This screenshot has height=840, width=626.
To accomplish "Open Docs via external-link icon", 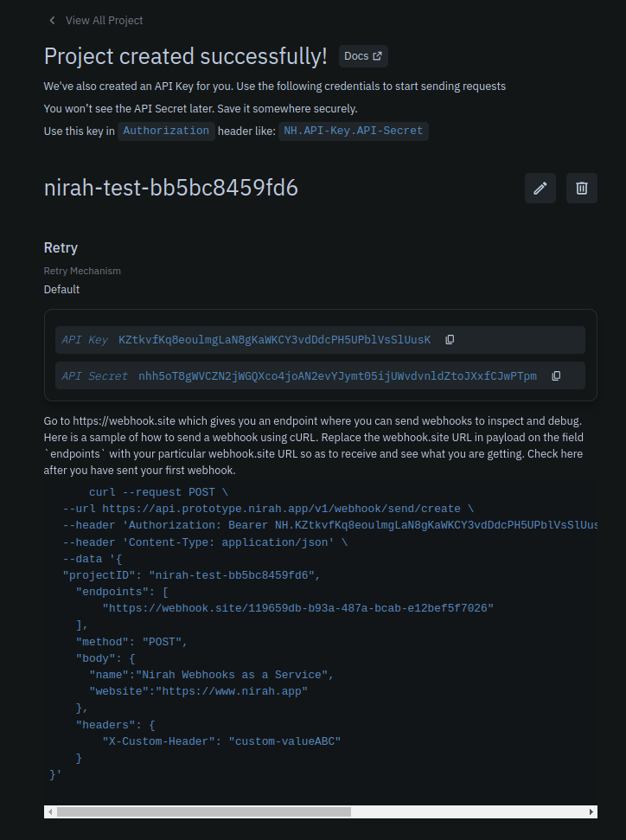I will (x=377, y=55).
